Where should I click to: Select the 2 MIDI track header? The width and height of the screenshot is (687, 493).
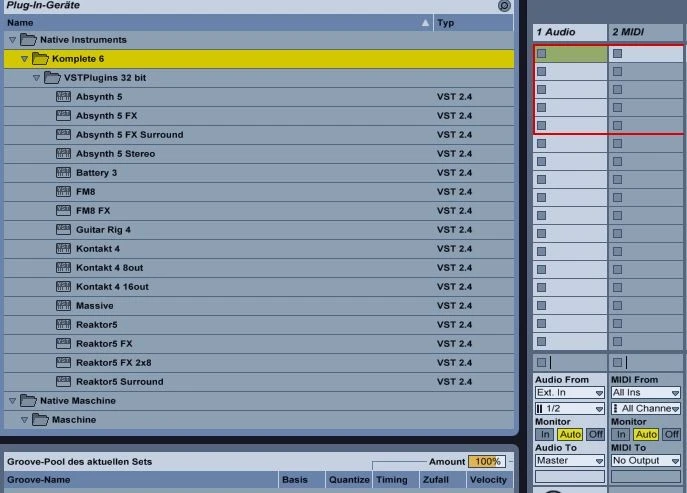[x=645, y=33]
